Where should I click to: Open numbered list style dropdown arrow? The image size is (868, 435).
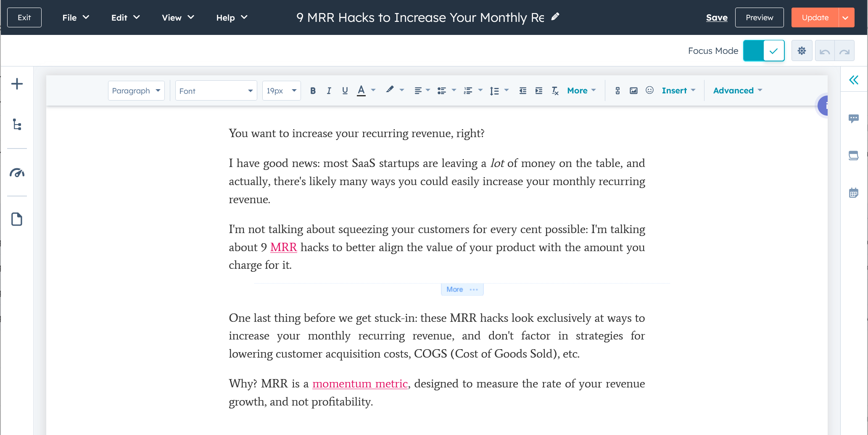click(x=480, y=90)
